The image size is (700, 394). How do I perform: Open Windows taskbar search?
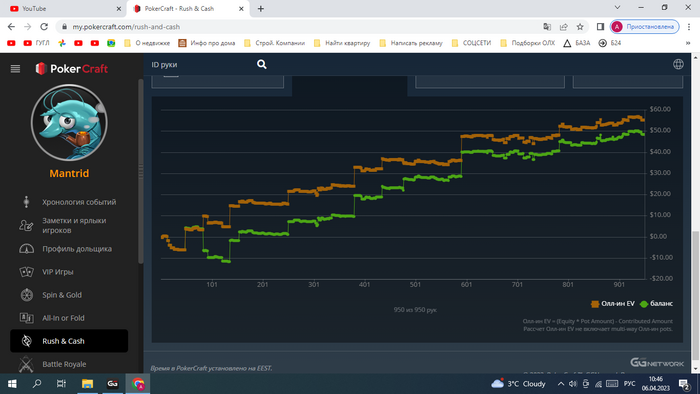pos(37,384)
